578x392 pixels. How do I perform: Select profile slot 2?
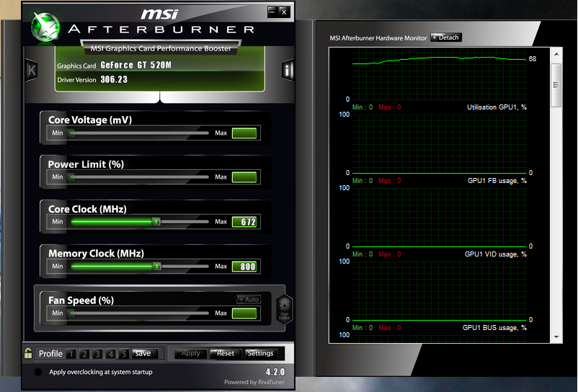[84, 354]
